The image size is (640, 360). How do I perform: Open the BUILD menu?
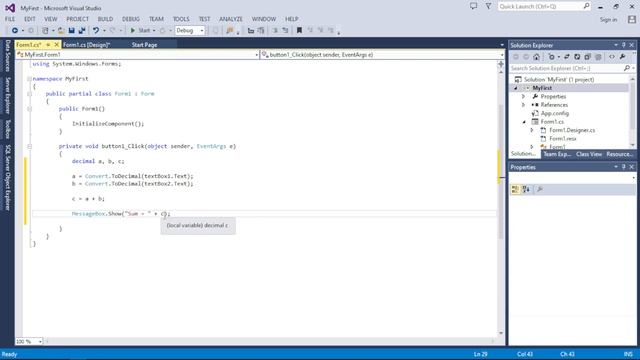click(x=105, y=19)
